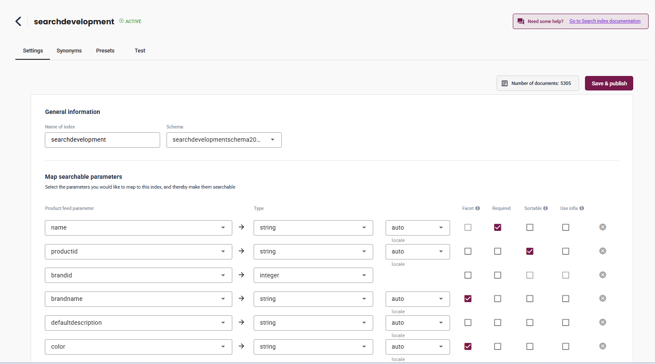The height and width of the screenshot is (364, 655).
Task: Click the arrow icon in name row
Action: tap(241, 227)
